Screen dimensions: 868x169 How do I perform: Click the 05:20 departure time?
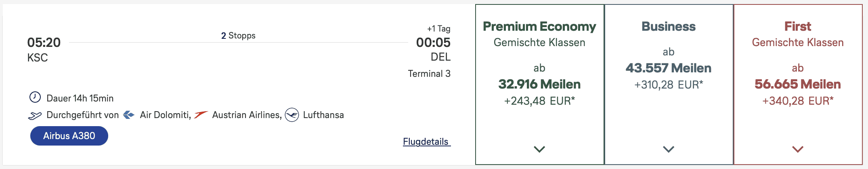44,42
